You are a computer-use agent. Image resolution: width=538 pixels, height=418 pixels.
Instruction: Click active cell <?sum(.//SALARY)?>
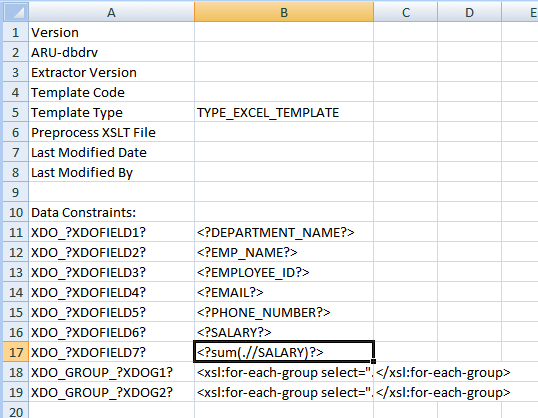coord(284,352)
